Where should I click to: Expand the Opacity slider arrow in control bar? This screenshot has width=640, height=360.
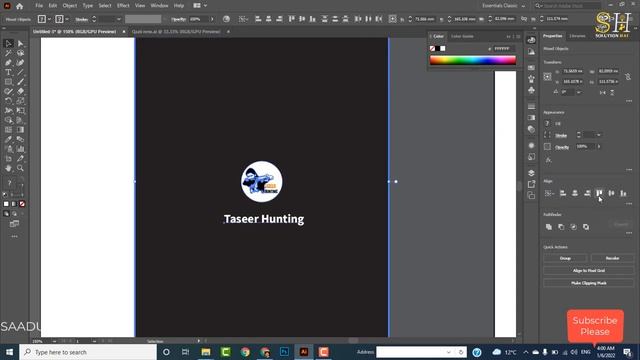tap(212, 19)
